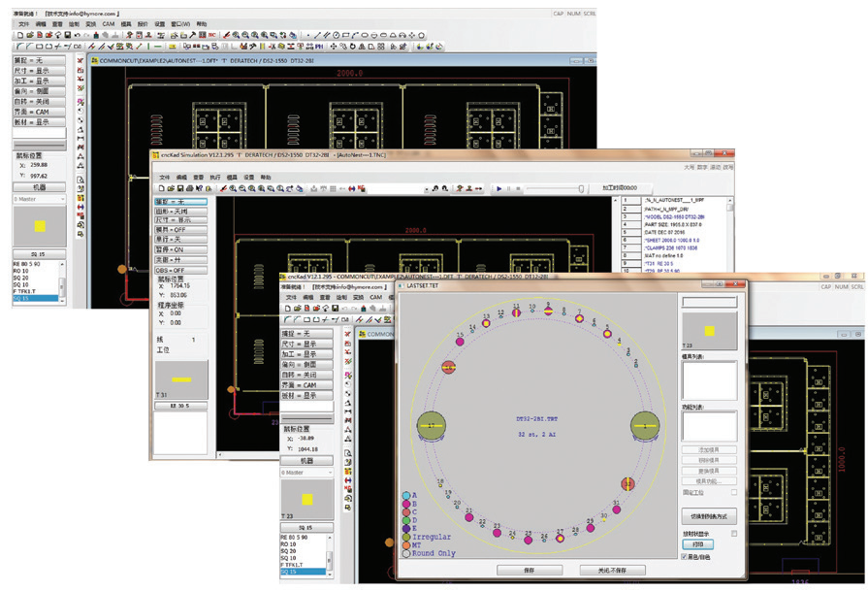Click 打印 button in LASTSET dialog
This screenshot has height=591, width=868.
click(698, 544)
